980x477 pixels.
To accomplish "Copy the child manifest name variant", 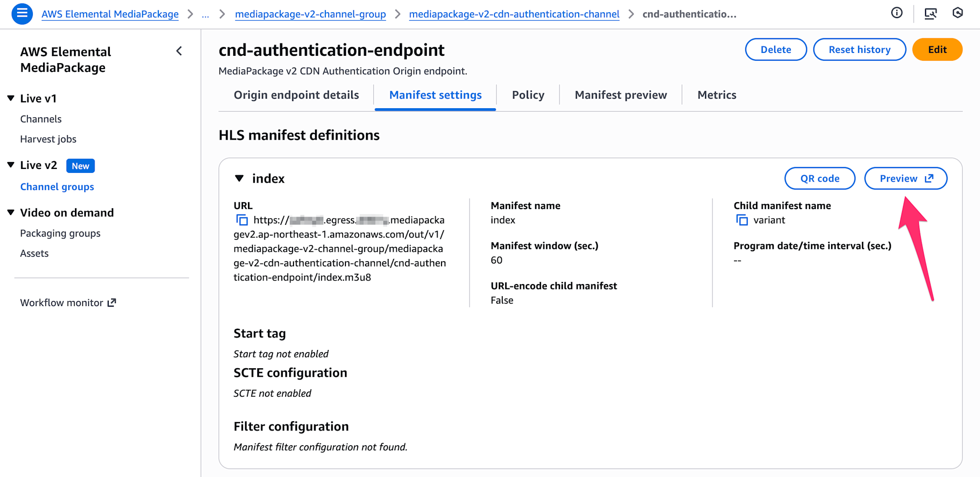I will [742, 220].
